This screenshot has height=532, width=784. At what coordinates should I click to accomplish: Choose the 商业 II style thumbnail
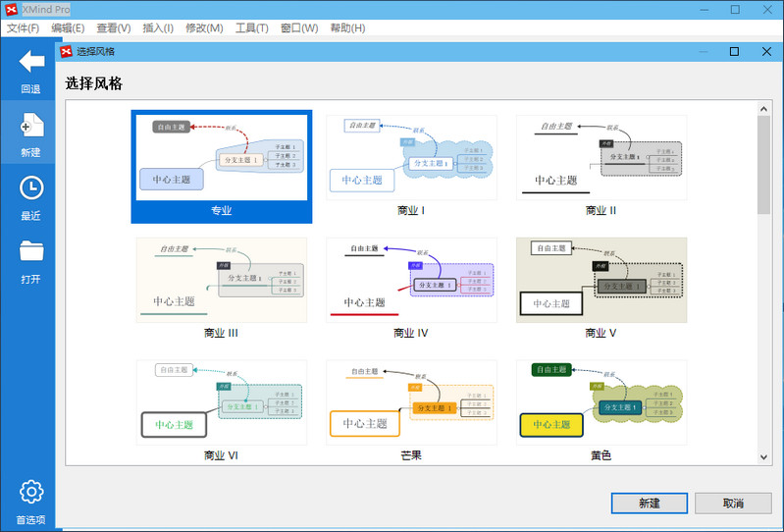click(601, 157)
